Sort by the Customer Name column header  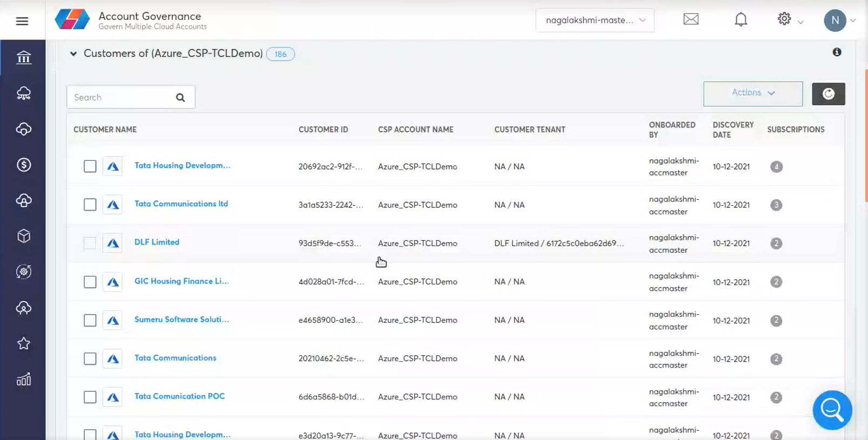[x=105, y=130]
